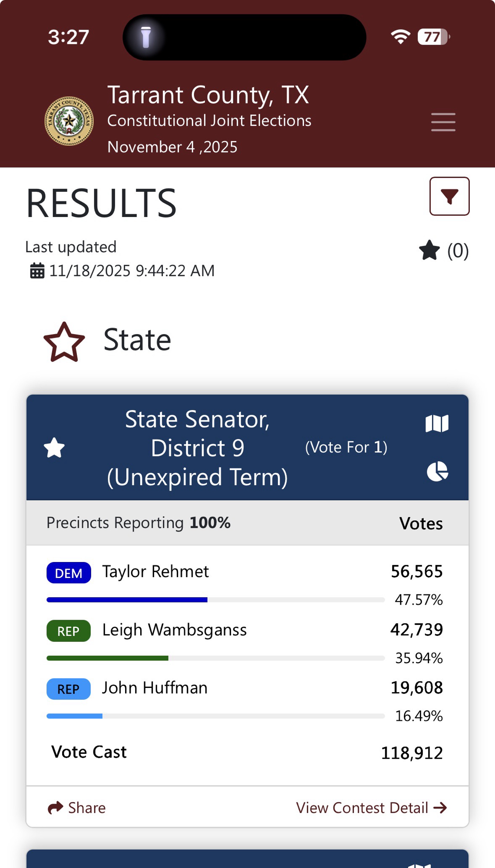
Task: Toggle favorite star for State category
Action: point(64,342)
